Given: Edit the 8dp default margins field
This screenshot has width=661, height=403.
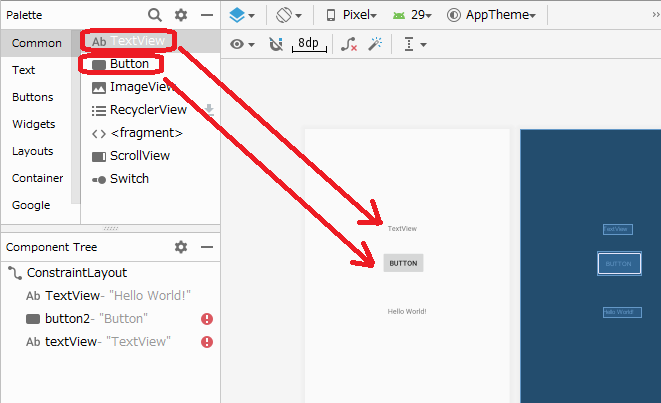Looking at the screenshot, I should tap(306, 45).
